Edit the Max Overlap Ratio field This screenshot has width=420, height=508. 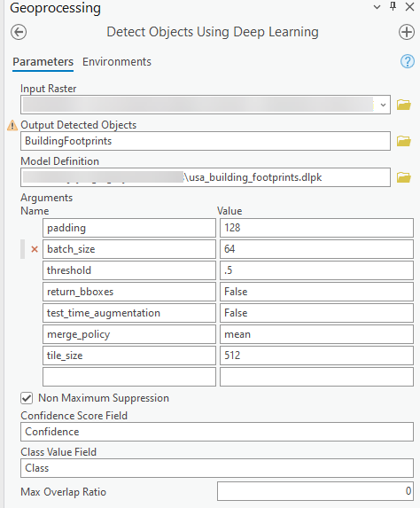click(x=315, y=491)
